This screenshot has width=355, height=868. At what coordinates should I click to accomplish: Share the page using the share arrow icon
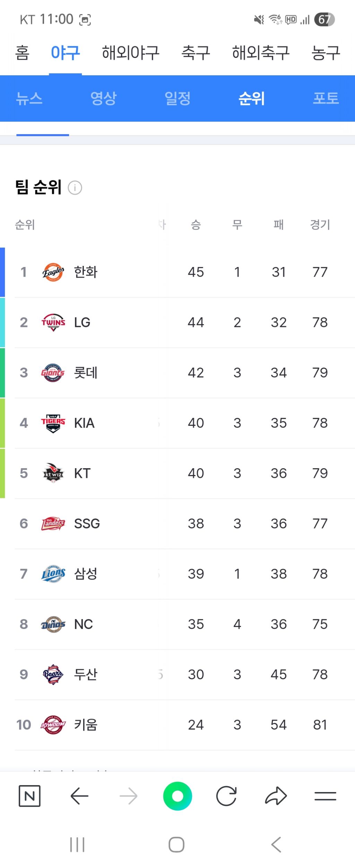pos(276,796)
